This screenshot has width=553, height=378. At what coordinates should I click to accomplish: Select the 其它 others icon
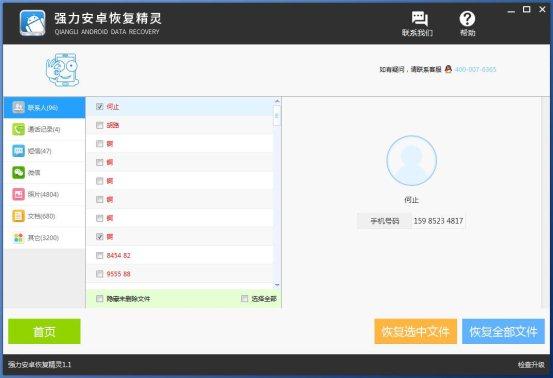(18, 237)
